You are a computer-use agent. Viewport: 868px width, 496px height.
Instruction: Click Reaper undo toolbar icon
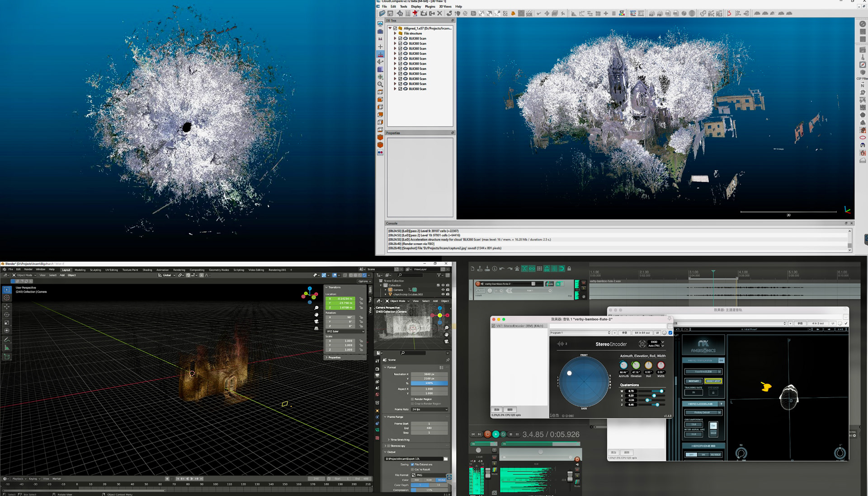(x=502, y=268)
